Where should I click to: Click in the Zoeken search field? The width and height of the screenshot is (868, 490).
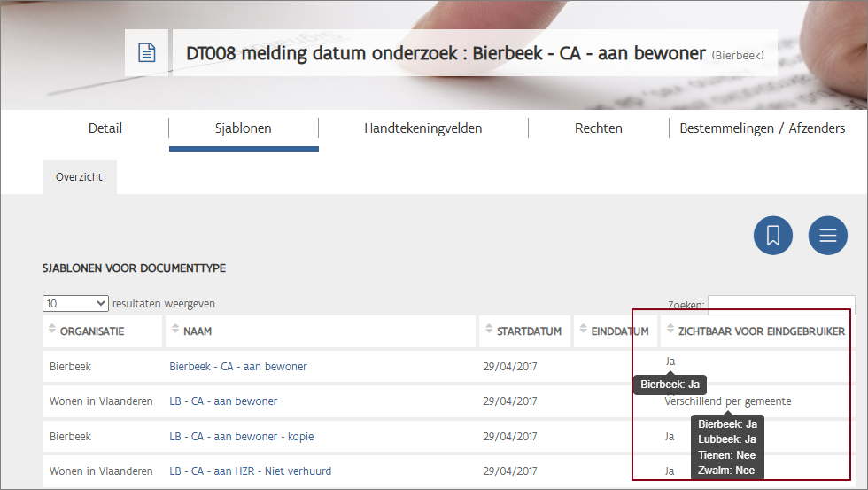(780, 305)
